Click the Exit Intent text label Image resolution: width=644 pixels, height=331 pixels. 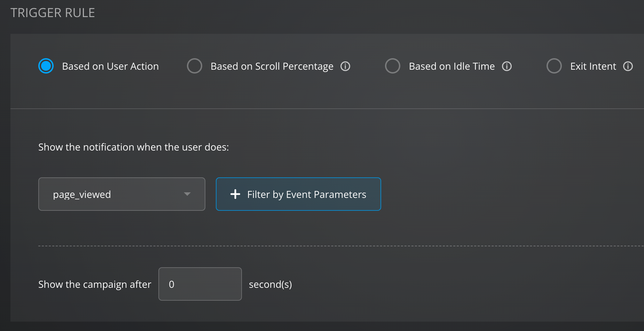(x=593, y=66)
